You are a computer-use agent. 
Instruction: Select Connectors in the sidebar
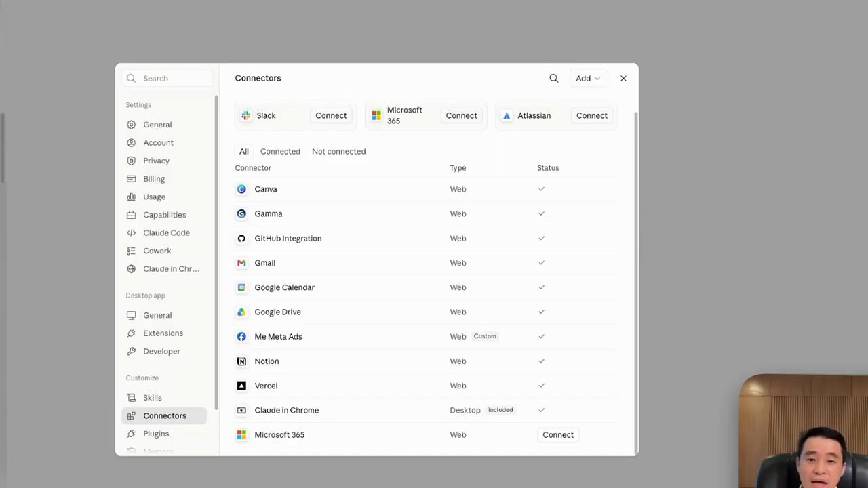pyautogui.click(x=164, y=416)
